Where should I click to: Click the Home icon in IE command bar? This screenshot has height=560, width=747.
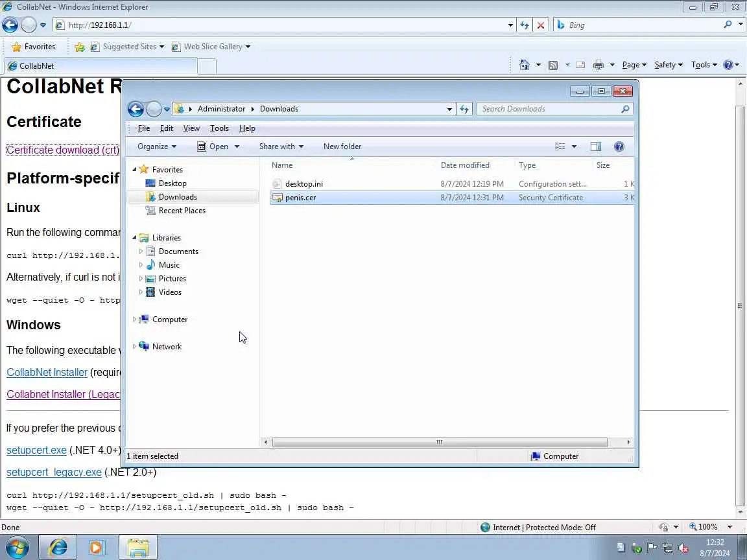524,65
